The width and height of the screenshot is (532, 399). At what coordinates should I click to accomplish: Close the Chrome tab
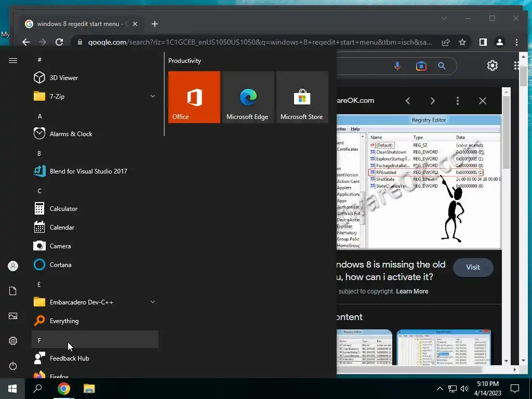pyautogui.click(x=135, y=24)
